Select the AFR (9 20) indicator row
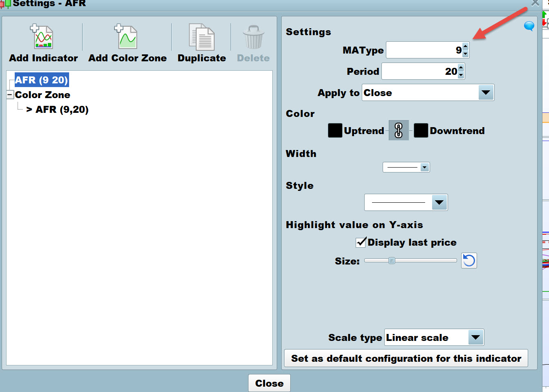549x392 pixels. (41, 80)
